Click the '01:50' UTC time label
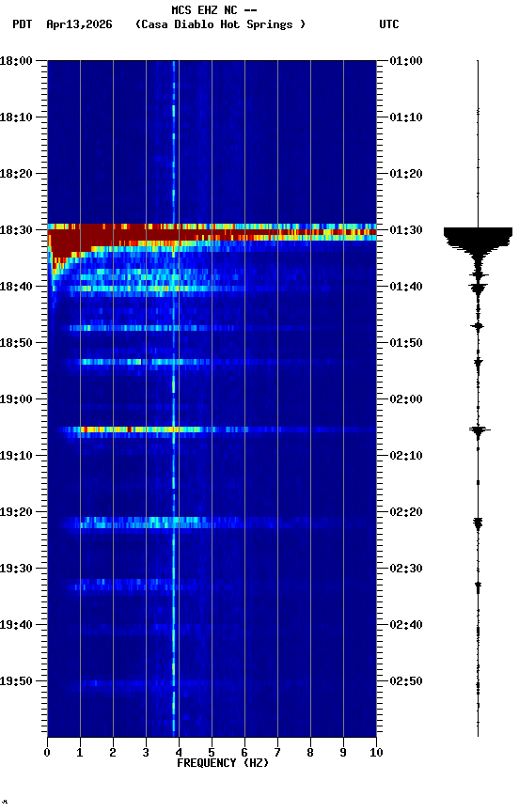The image size is (519, 812). tap(406, 343)
